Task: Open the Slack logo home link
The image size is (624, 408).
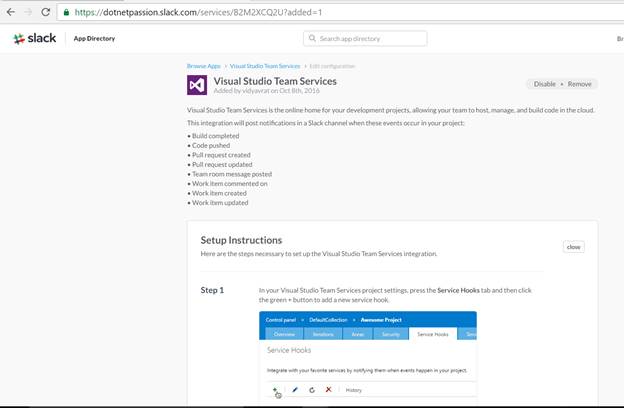Action: point(35,39)
